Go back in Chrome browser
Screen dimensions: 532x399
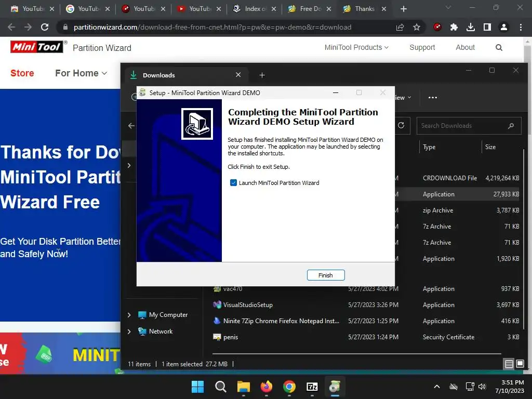point(11,27)
